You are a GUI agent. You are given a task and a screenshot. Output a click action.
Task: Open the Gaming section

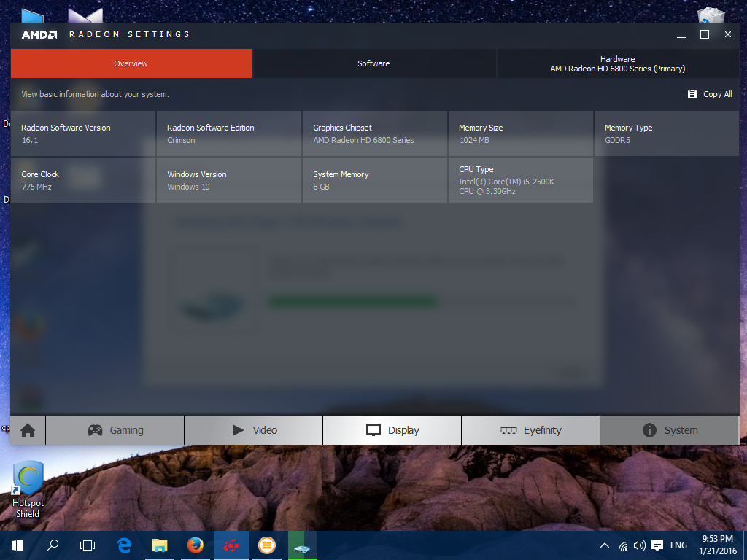point(115,430)
